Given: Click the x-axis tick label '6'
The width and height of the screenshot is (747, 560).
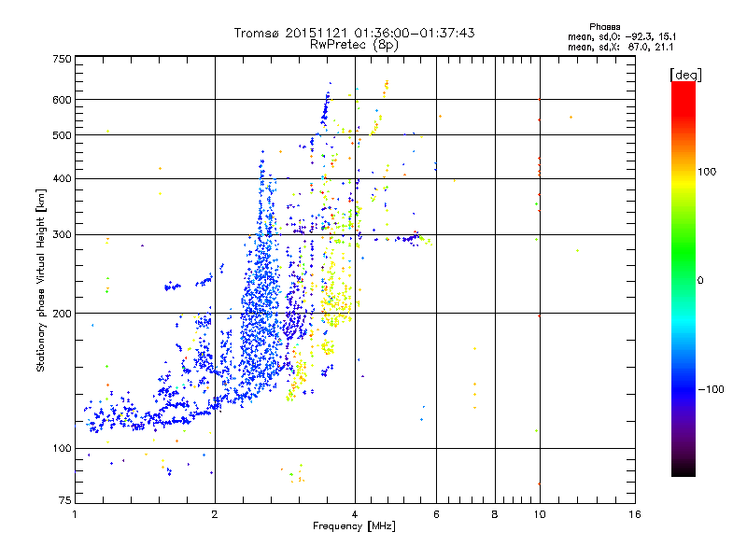Looking at the screenshot, I should [436, 514].
